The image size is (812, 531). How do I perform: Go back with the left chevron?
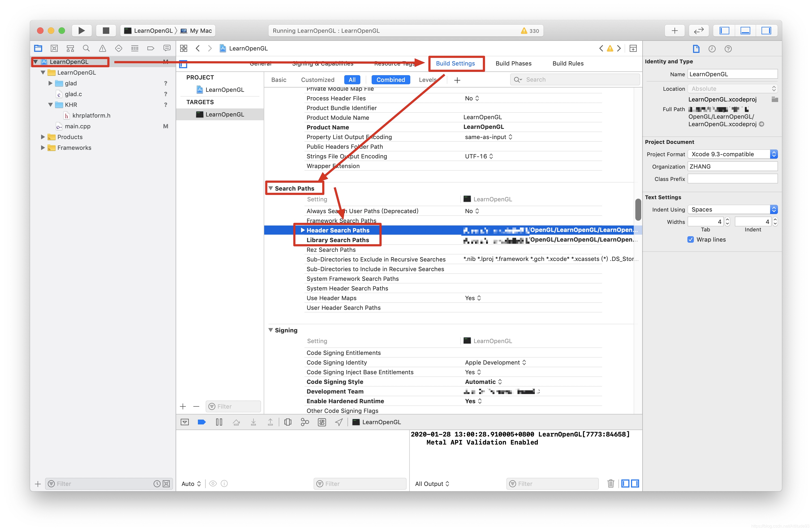pos(198,48)
